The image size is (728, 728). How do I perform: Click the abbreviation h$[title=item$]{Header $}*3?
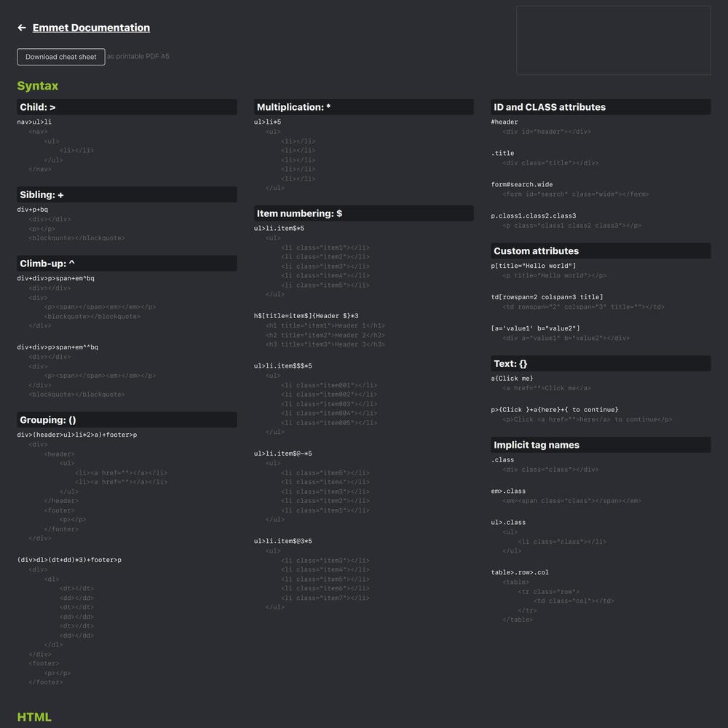[306, 316]
